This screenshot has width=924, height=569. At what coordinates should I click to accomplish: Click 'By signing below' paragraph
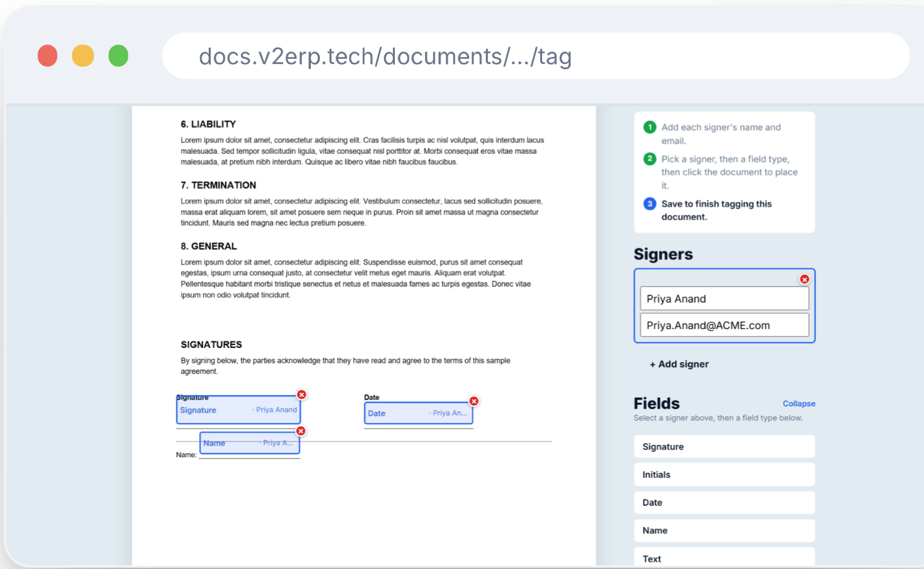[345, 366]
